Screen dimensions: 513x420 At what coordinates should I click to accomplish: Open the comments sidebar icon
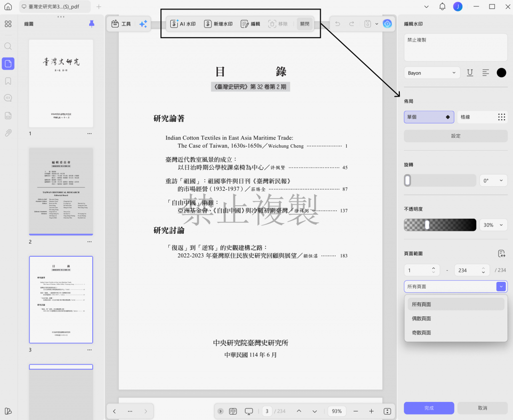[8, 98]
